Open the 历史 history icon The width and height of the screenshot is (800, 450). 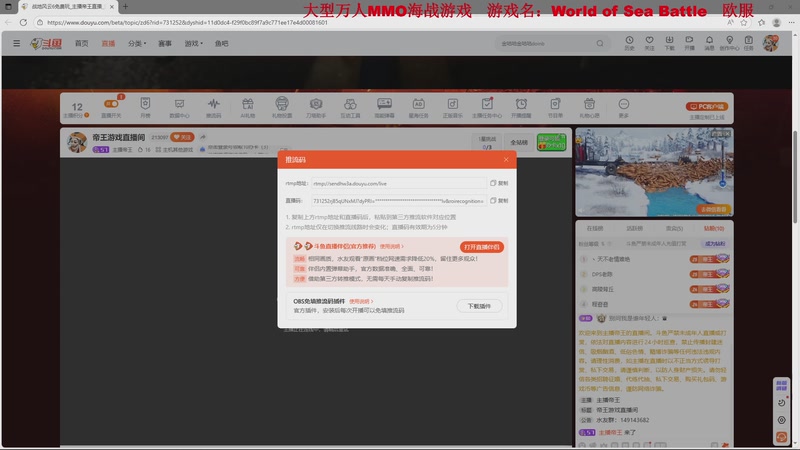[x=630, y=43]
